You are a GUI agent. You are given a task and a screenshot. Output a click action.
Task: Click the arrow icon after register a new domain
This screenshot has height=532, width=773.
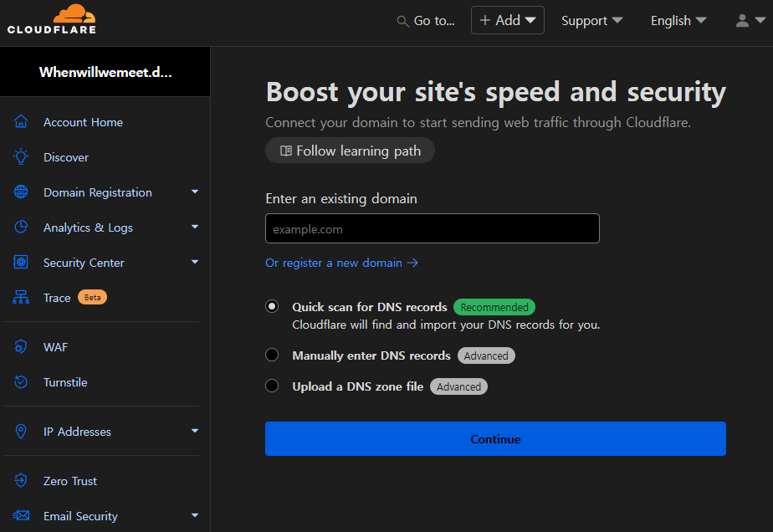click(412, 263)
